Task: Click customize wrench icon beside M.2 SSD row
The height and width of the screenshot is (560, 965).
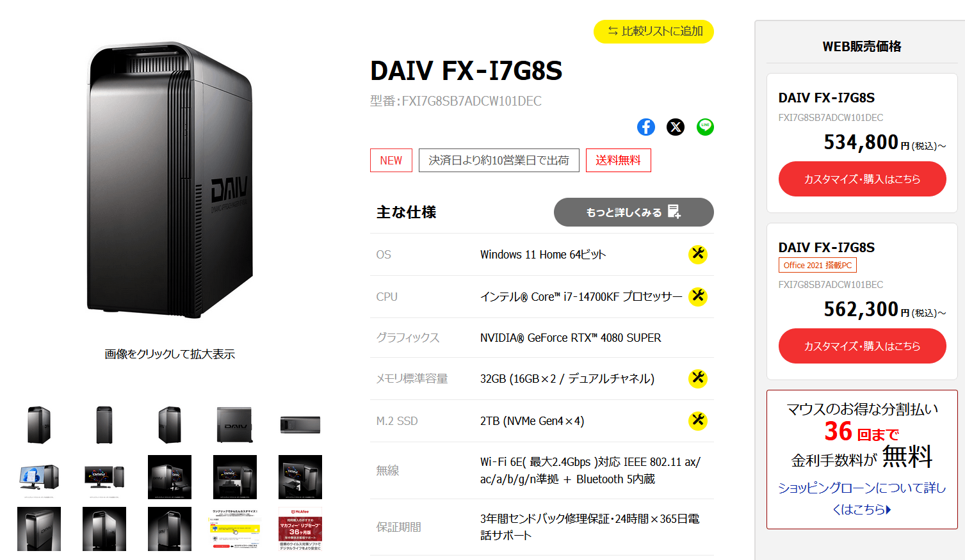Action: 698,420
